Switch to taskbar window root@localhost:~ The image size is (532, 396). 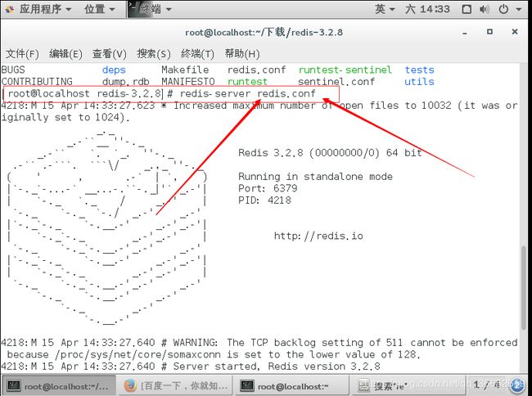(292, 386)
